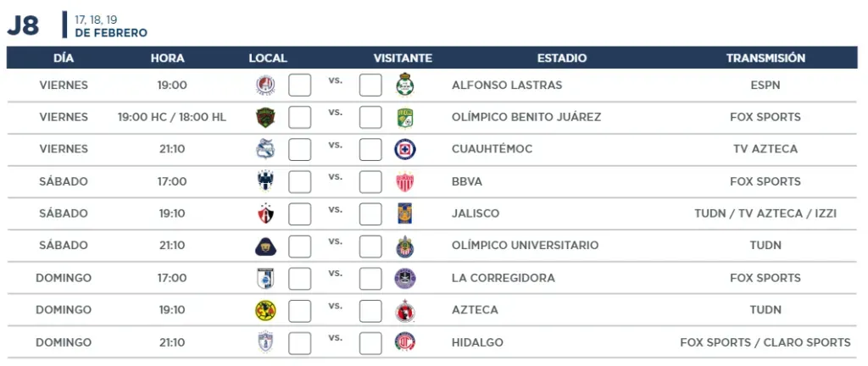The image size is (868, 366).
Task: Click the OLÍMPICO BENITO JUÁREZ stadium name
Action: pyautogui.click(x=526, y=117)
